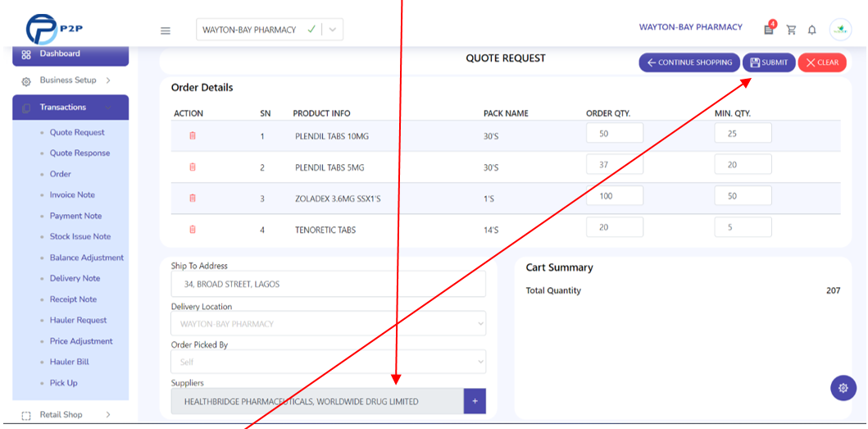Edit order quantity 37 for PLENDIL 5MG
868x429 pixels.
pyautogui.click(x=615, y=165)
